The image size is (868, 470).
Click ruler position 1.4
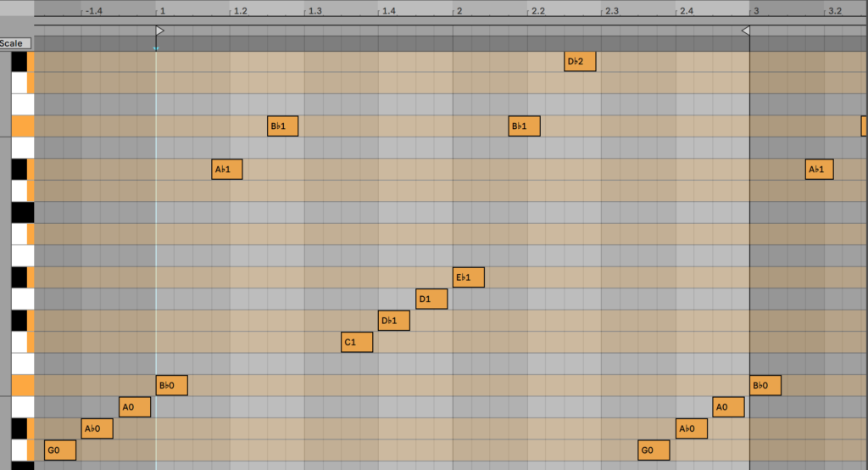point(389,10)
